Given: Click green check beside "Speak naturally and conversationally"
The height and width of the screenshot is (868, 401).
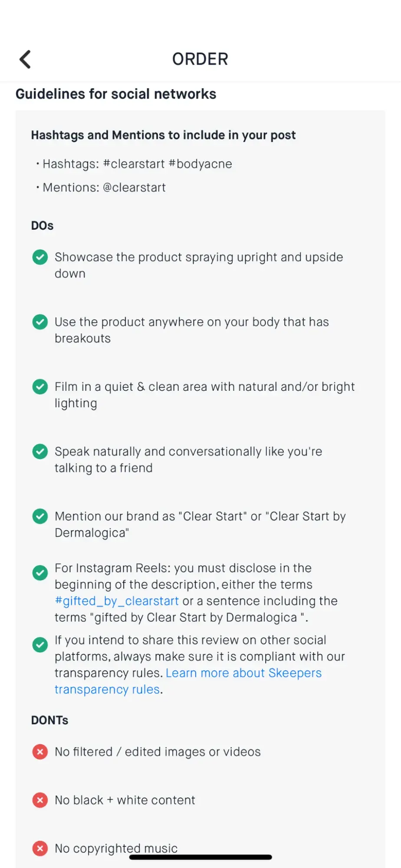Looking at the screenshot, I should pyautogui.click(x=40, y=452).
